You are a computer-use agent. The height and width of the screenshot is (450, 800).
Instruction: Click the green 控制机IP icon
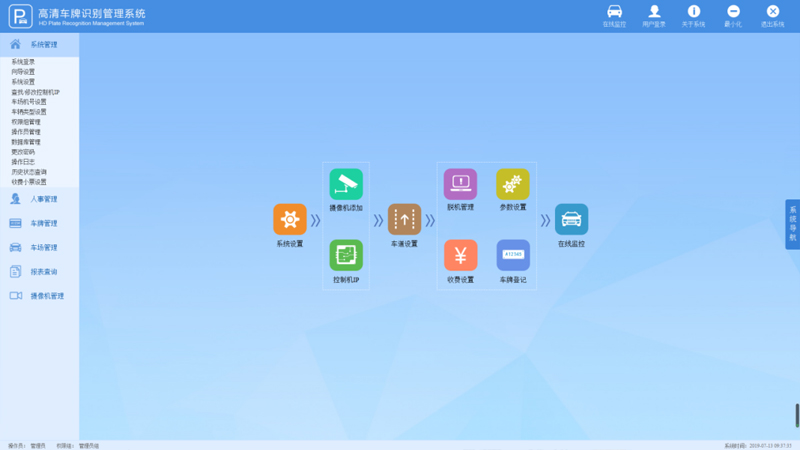[346, 255]
